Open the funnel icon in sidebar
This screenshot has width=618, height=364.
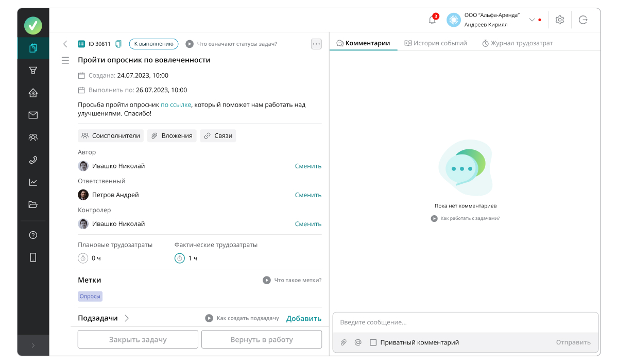tap(33, 71)
